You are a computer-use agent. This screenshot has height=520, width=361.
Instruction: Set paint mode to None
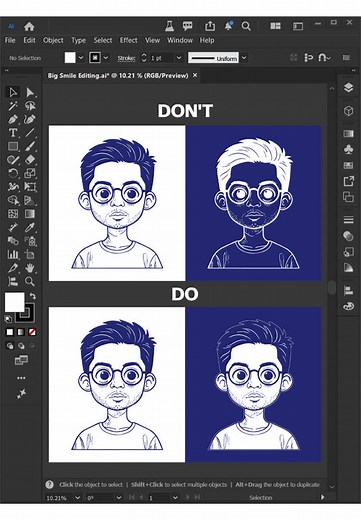coord(32,332)
